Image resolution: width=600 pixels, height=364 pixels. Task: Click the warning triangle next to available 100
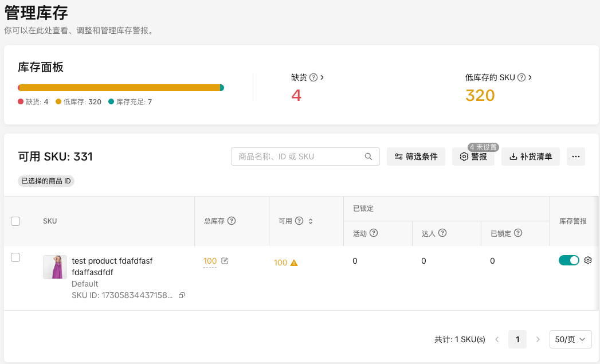pos(294,263)
